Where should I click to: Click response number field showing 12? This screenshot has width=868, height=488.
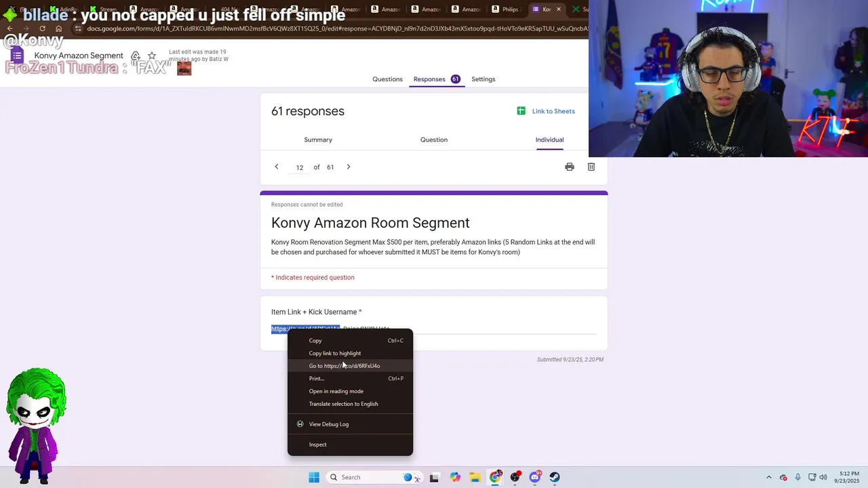tap(300, 167)
